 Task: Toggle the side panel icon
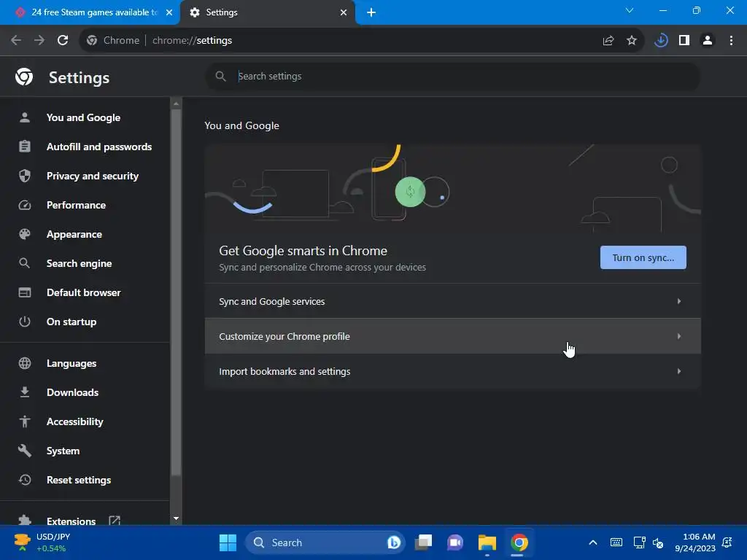pyautogui.click(x=684, y=41)
